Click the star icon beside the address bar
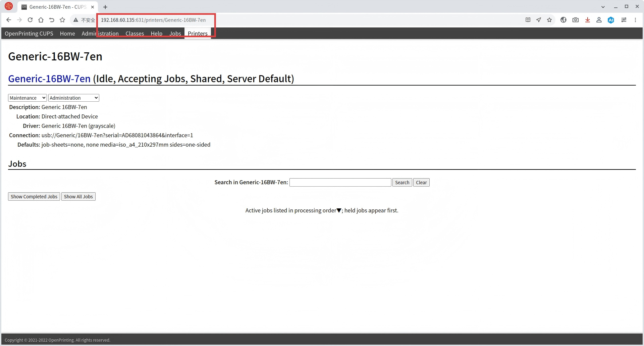The width and height of the screenshot is (644, 346). pyautogui.click(x=62, y=20)
